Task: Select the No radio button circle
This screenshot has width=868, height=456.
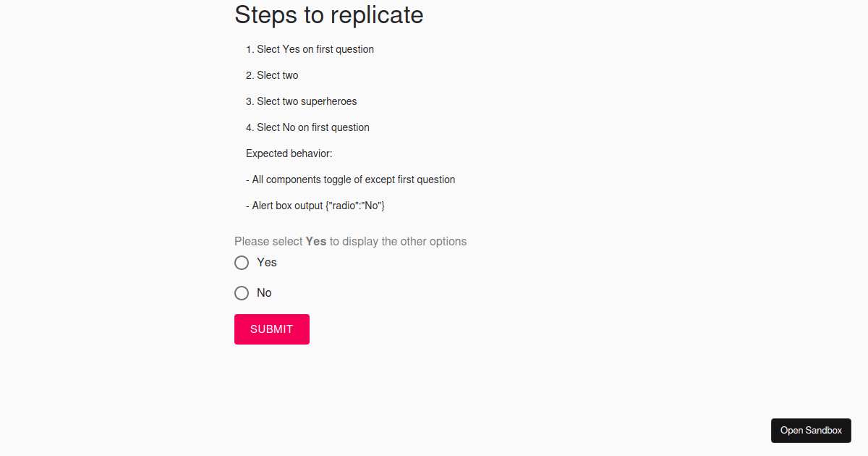Action: (242, 293)
